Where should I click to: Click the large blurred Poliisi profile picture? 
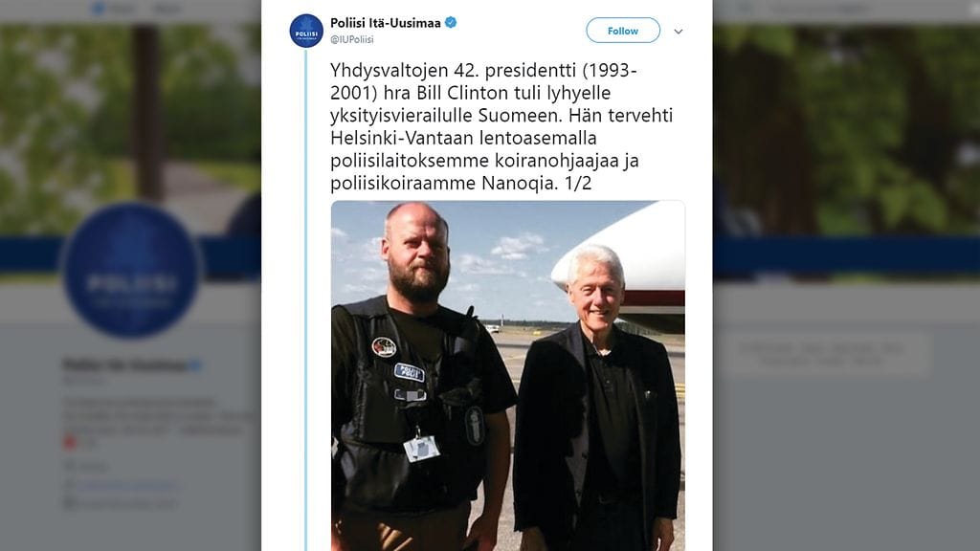point(131,271)
